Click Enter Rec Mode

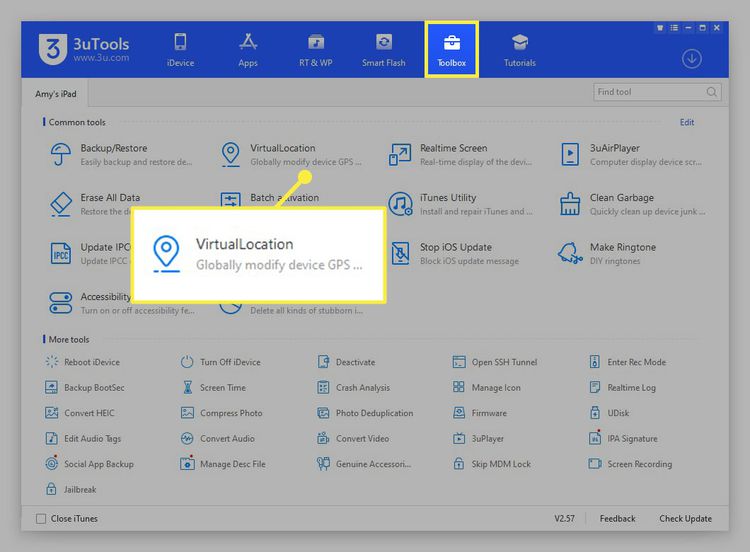[627, 362]
